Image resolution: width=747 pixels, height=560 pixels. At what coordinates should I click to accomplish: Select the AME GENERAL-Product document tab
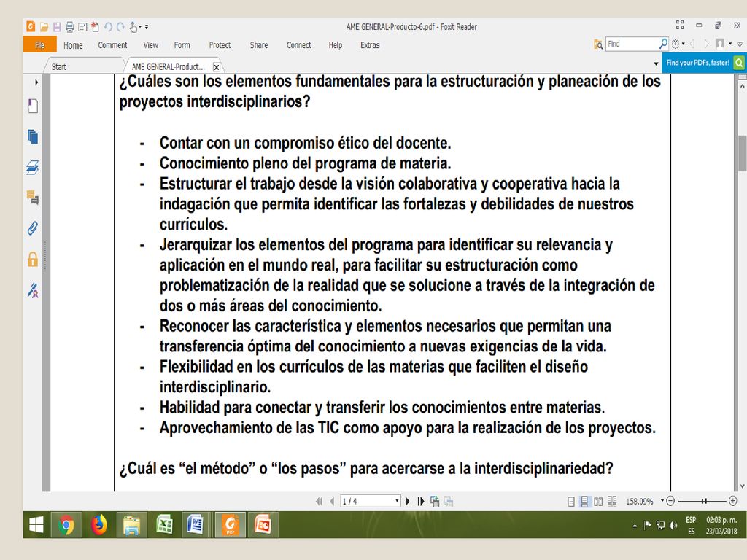pyautogui.click(x=169, y=66)
